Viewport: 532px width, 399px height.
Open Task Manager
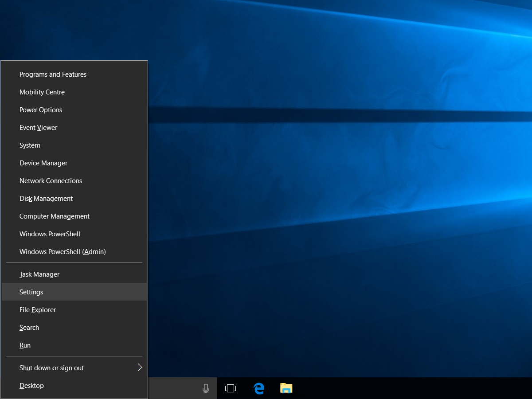click(x=74, y=274)
